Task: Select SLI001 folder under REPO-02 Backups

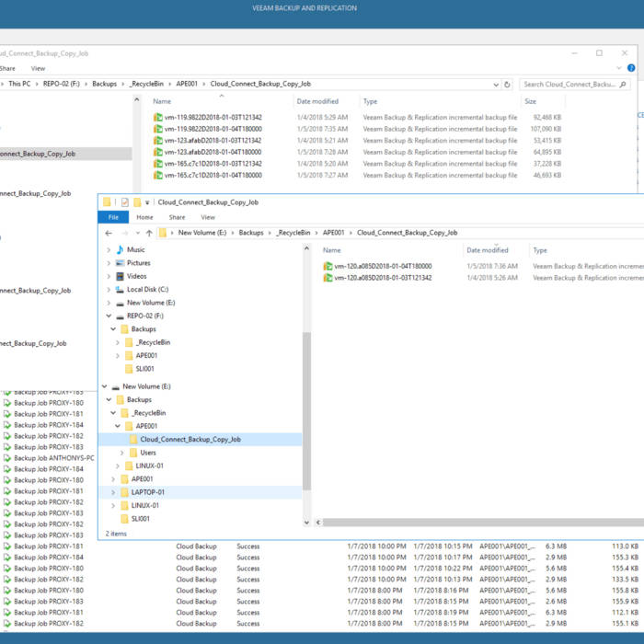Action: pos(144,369)
